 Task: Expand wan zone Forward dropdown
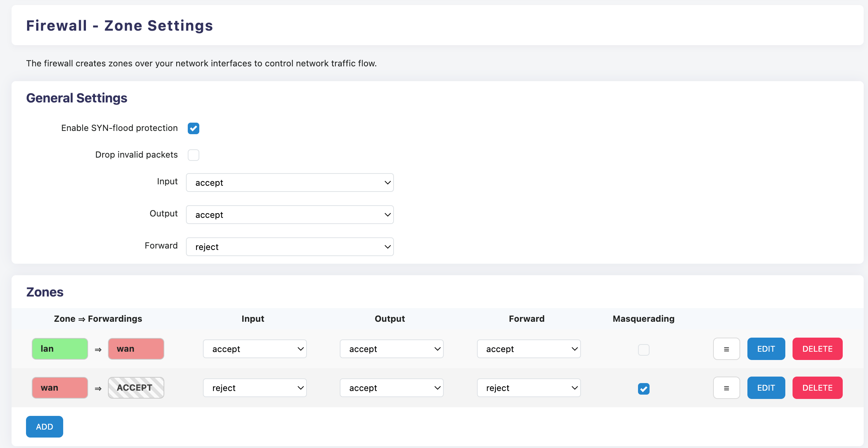529,388
